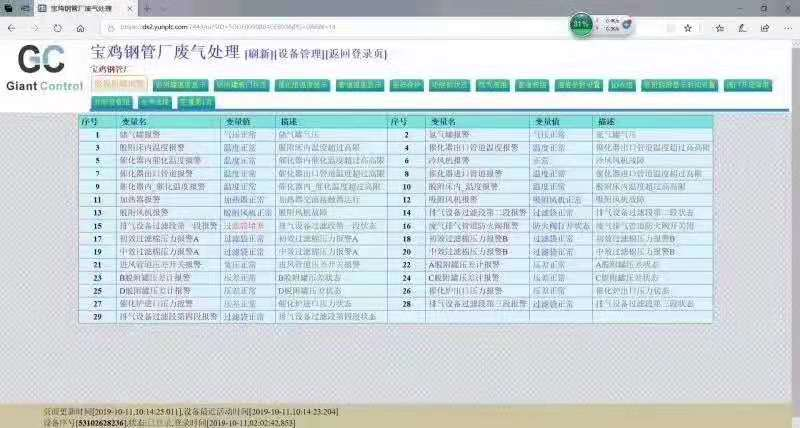800x428 pixels.
Task: Click the 返回登录页 link
Action: coord(356,54)
